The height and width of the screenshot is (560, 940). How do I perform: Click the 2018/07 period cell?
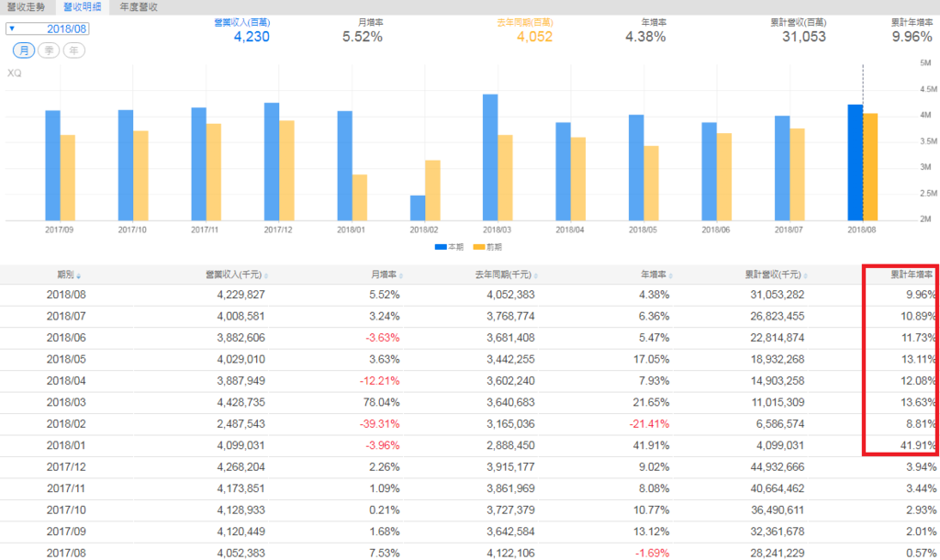66,317
